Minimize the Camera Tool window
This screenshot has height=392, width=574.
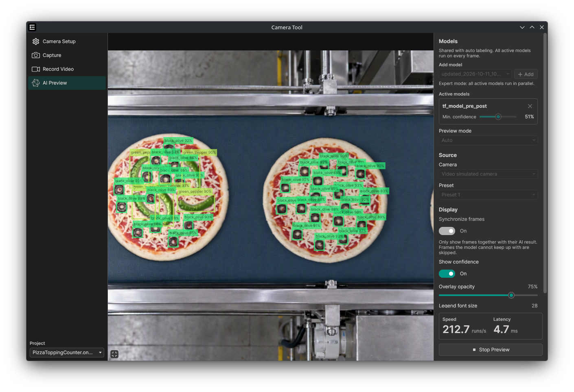pyautogui.click(x=522, y=27)
